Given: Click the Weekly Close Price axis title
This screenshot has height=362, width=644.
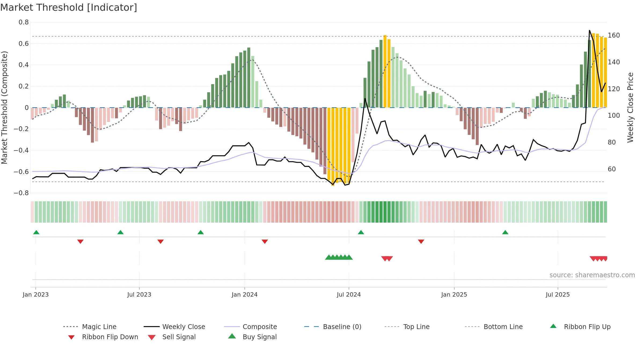Looking at the screenshot, I should [x=630, y=108].
